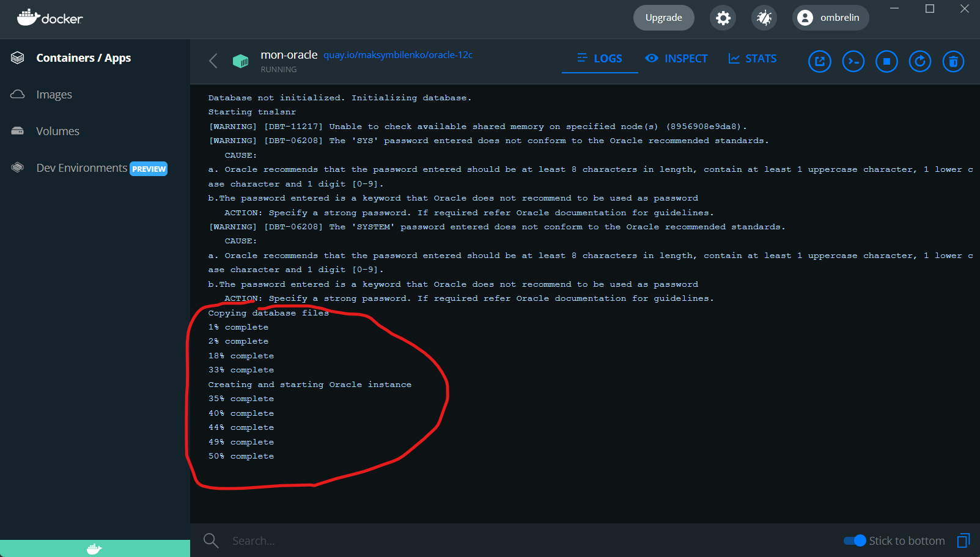Toggle Stick to bottom switch
The image size is (980, 557).
click(855, 540)
